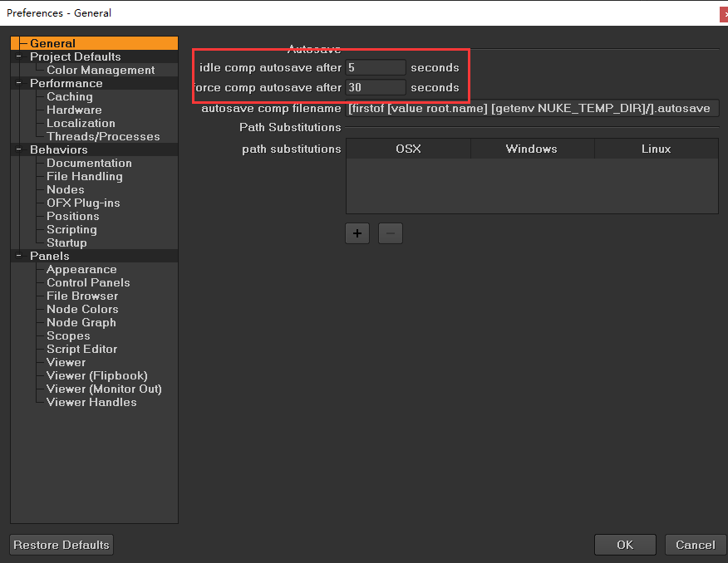Open Positions preferences
This screenshot has width=728, height=563.
(73, 216)
